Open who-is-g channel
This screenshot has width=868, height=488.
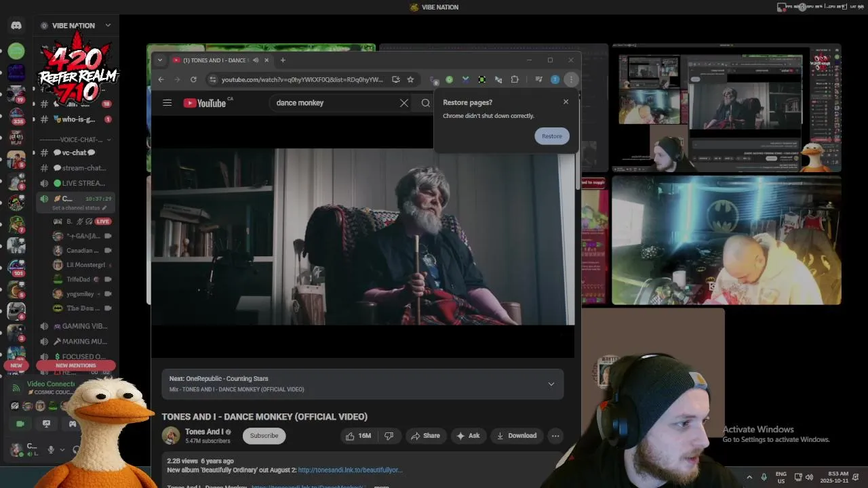click(x=75, y=119)
